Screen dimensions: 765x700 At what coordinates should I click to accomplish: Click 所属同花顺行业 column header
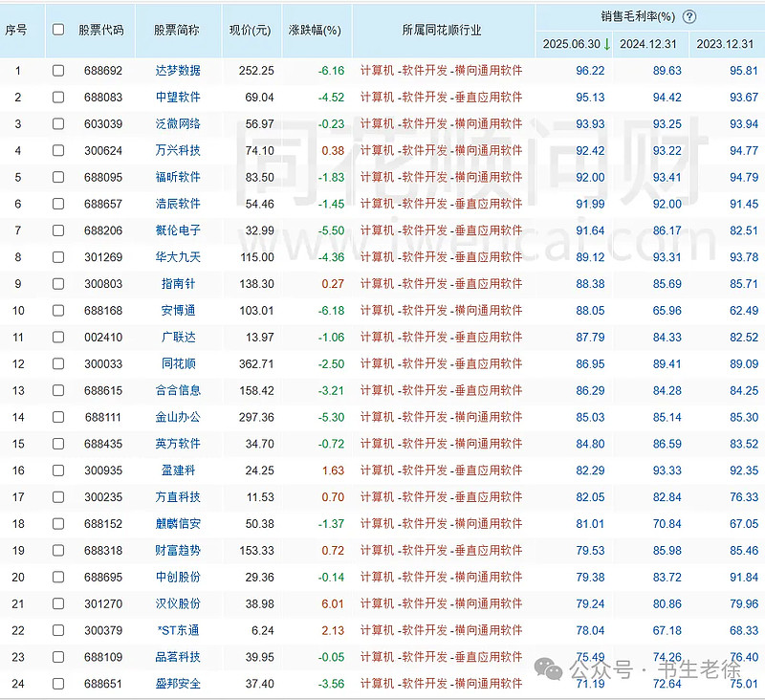(x=442, y=31)
